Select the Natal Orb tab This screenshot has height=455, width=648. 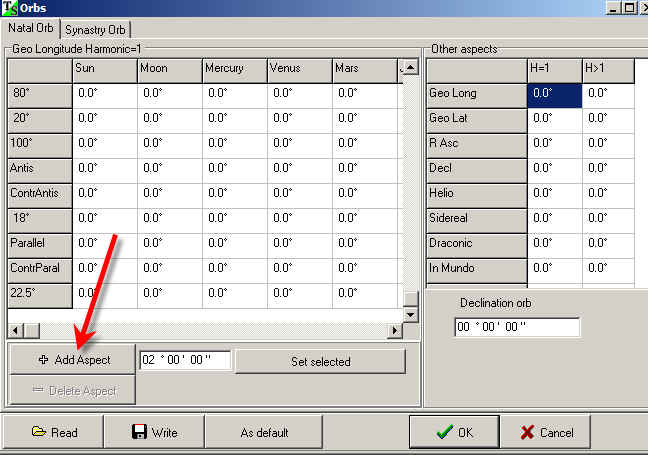tap(31, 29)
